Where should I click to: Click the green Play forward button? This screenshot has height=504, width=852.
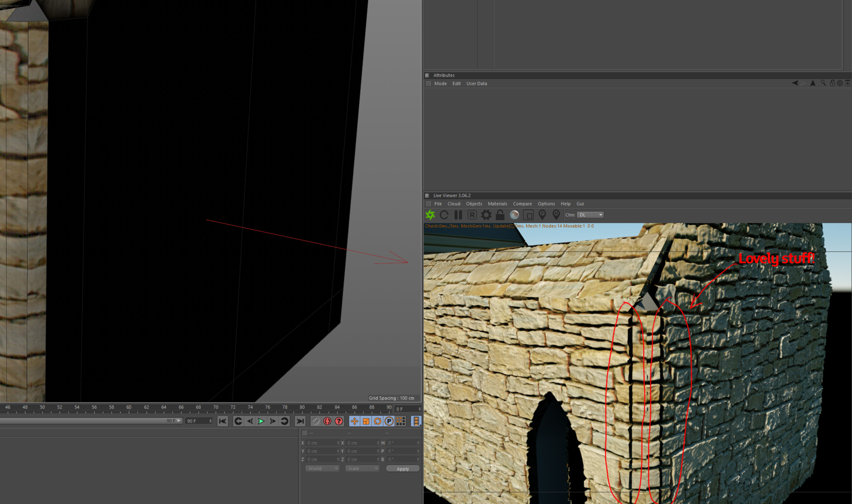click(x=261, y=421)
